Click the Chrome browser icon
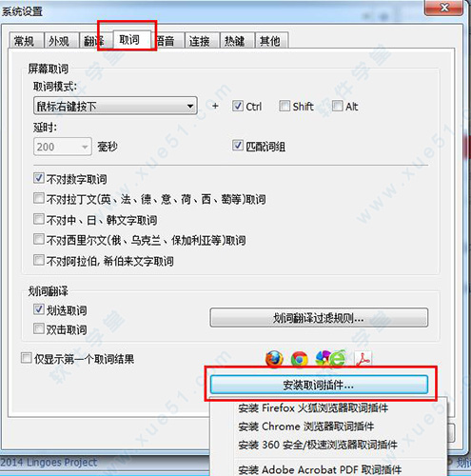Screen dimensions: 471x476 299,360
